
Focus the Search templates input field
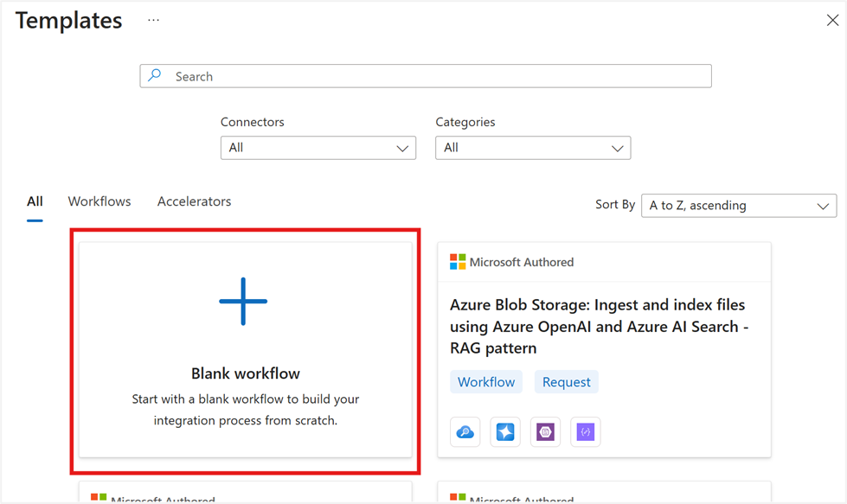click(x=426, y=76)
